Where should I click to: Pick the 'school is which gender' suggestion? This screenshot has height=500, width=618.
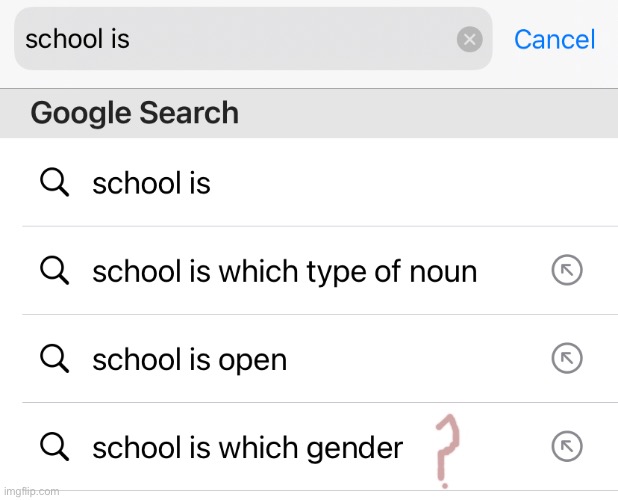[247, 448]
